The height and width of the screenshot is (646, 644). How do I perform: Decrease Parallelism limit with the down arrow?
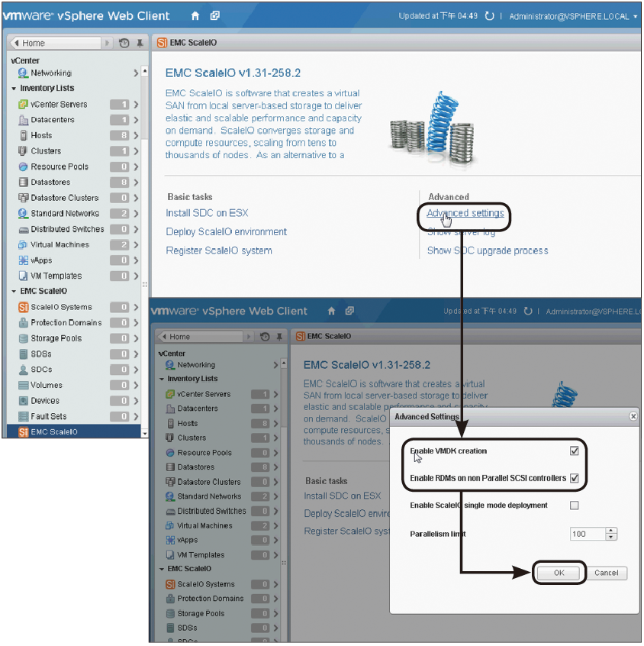[x=611, y=538]
